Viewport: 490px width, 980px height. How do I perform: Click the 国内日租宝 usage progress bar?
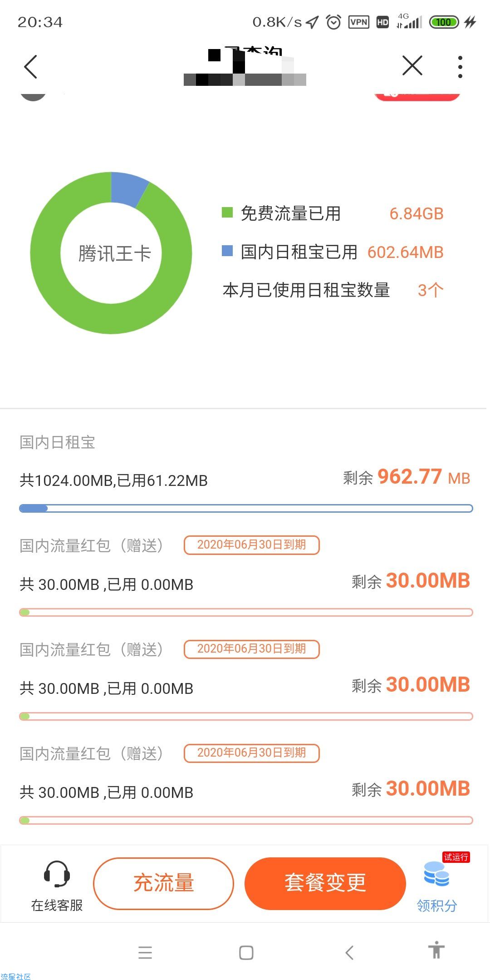[x=246, y=508]
